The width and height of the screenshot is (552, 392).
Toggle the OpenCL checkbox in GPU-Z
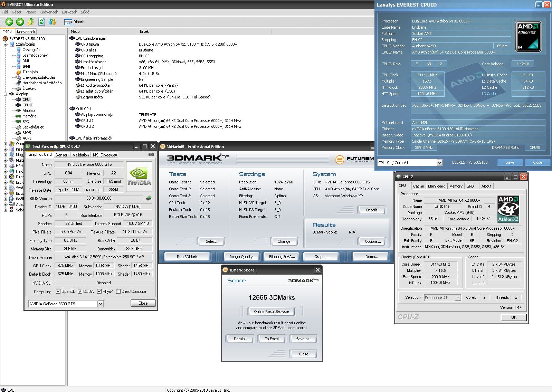tap(58, 291)
